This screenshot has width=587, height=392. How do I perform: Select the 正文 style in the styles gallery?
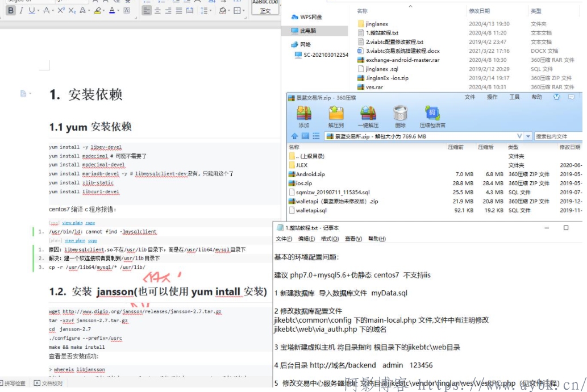point(265,7)
